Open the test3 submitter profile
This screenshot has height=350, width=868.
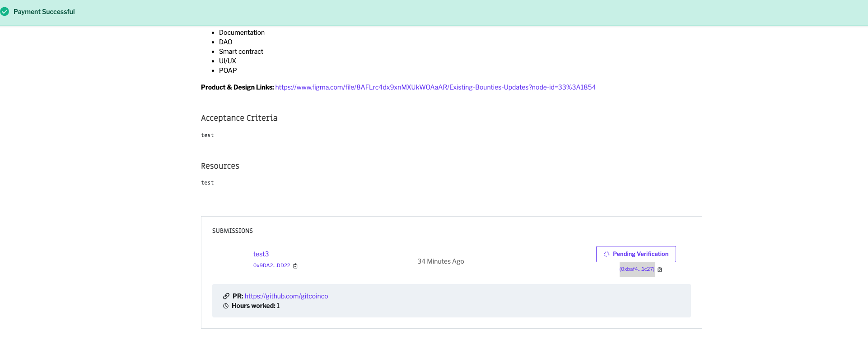[261, 254]
